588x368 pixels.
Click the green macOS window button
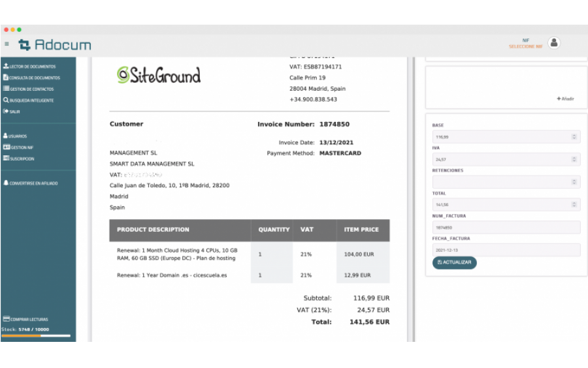[x=19, y=29]
